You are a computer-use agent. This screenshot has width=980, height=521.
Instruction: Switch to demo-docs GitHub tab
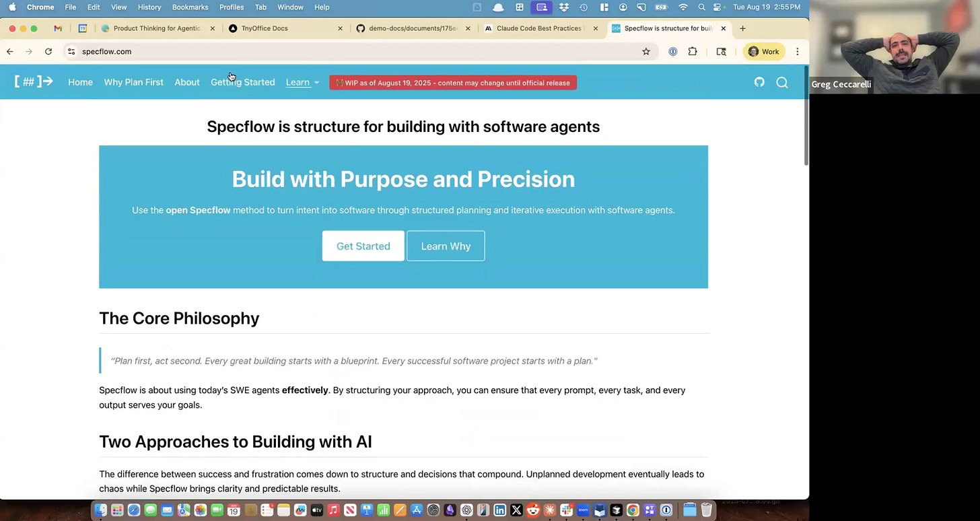click(x=414, y=28)
